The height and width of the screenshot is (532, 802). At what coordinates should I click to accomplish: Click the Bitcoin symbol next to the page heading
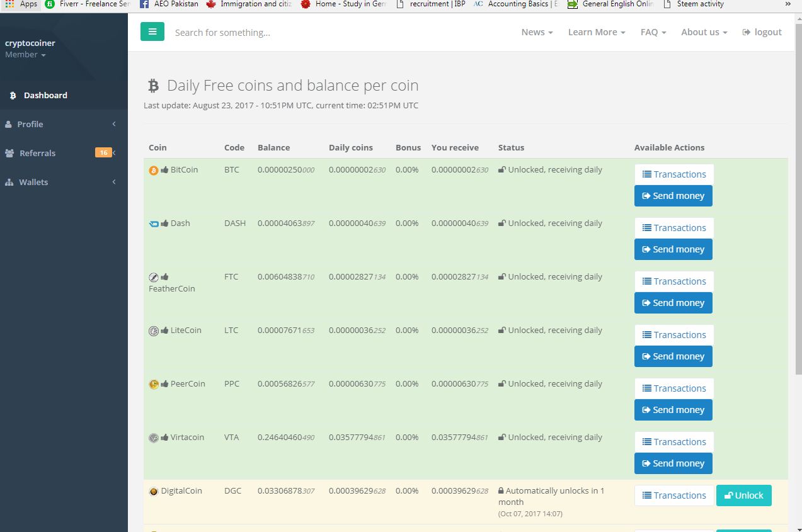tap(153, 86)
